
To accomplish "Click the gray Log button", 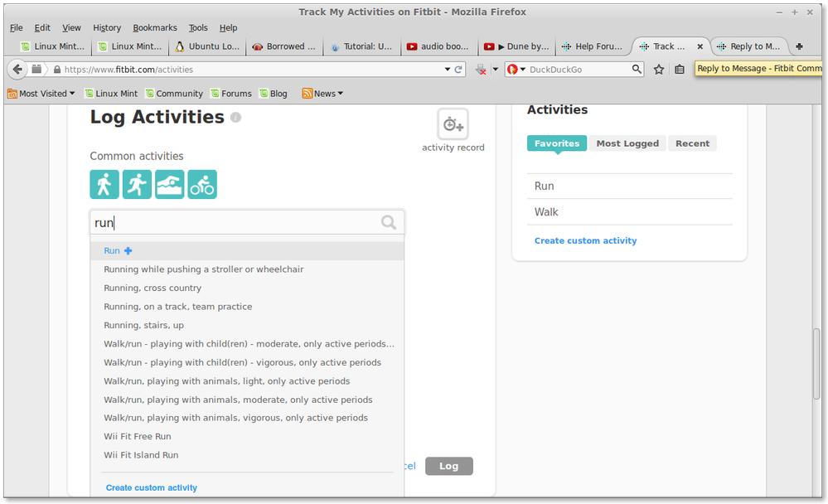I will tap(449, 466).
